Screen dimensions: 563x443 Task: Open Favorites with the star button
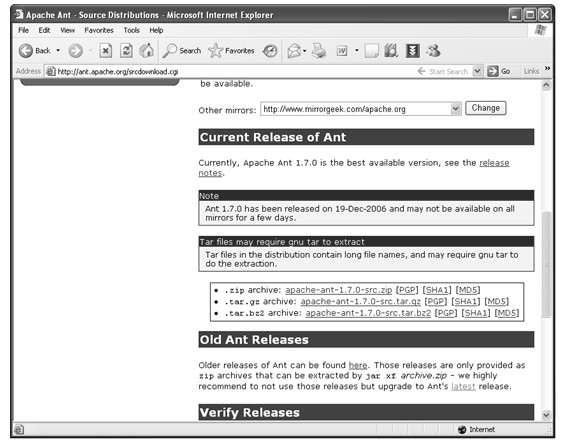pos(231,51)
